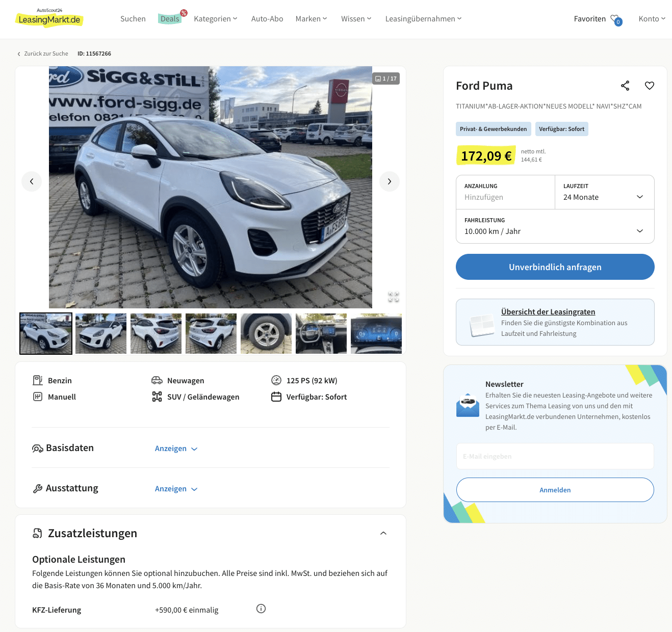Click the Ausstattung wrench icon
672x632 pixels.
click(38, 489)
